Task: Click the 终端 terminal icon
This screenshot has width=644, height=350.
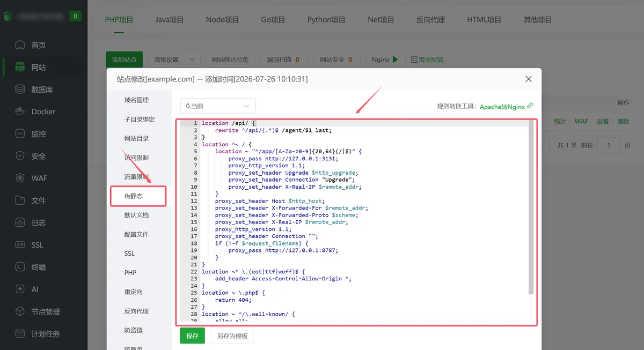Action: coord(20,267)
